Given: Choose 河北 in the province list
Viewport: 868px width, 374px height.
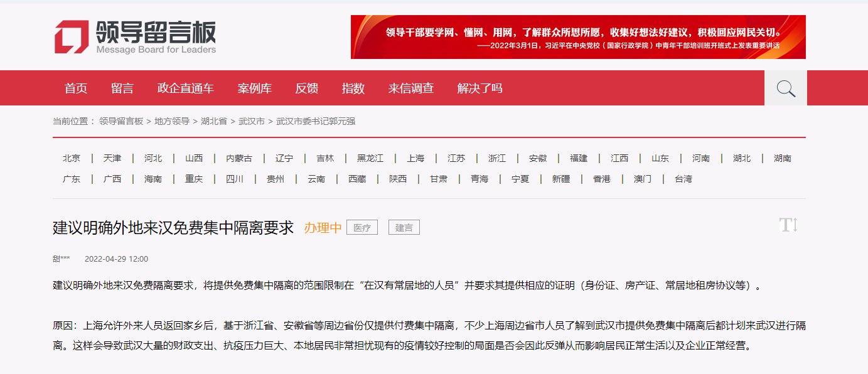Looking at the screenshot, I should click(153, 158).
